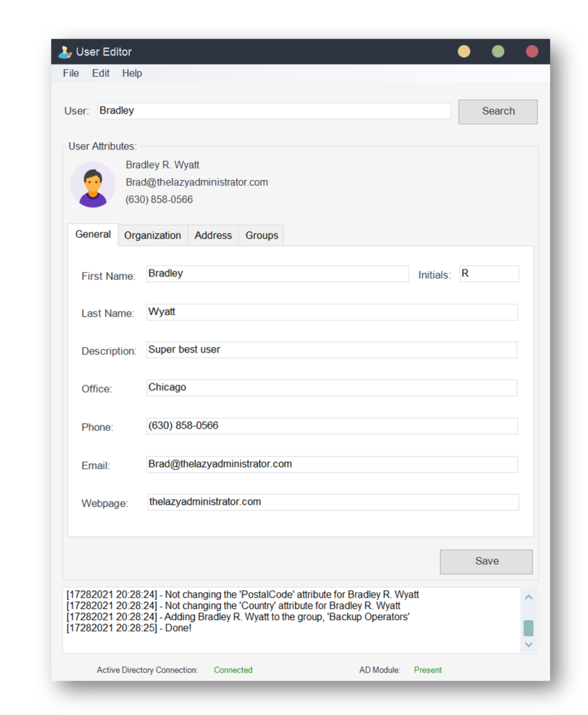Screen dimensions: 588x715
Task: Click the Office field showing Chicago
Action: point(332,388)
